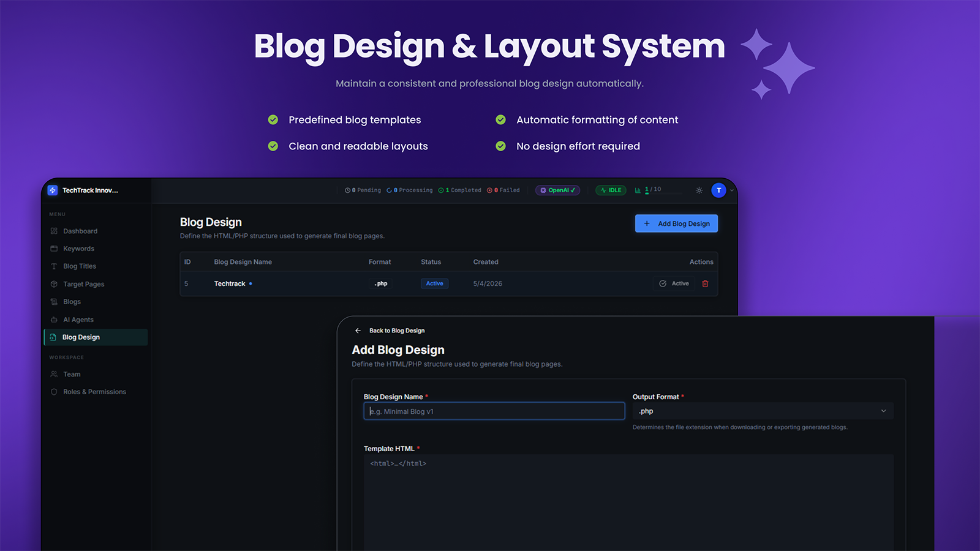Focus the Blog Design Name input
980x551 pixels.
point(494,411)
